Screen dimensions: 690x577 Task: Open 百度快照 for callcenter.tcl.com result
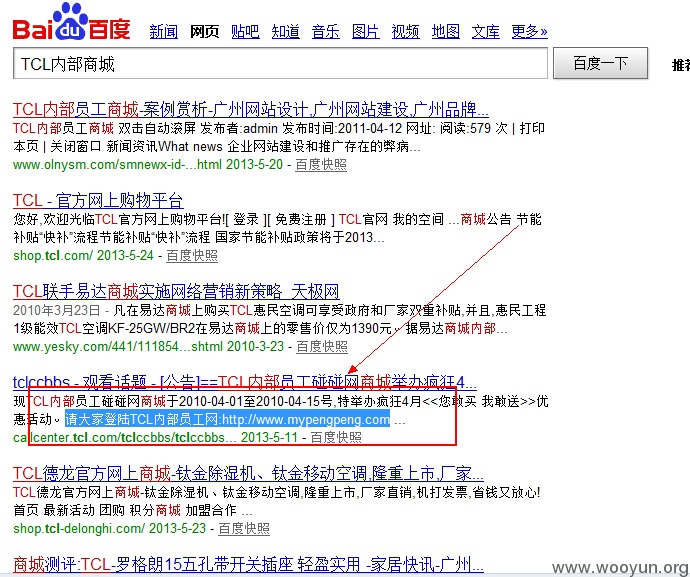point(336,437)
